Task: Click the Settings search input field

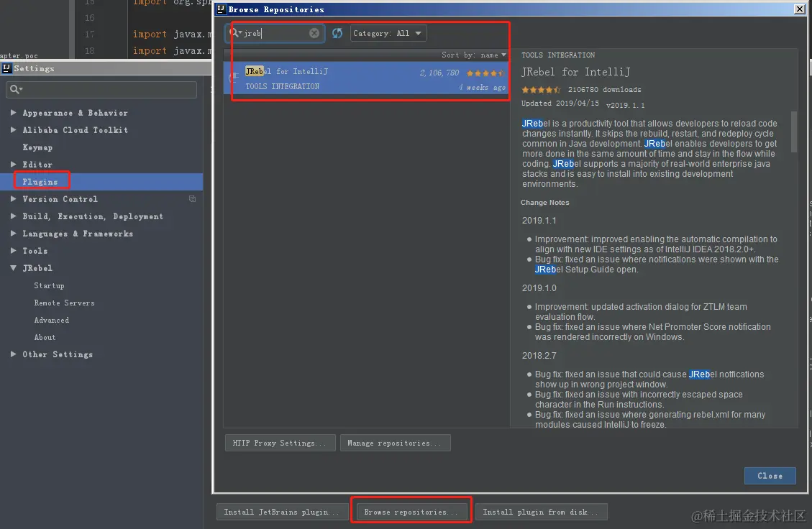Action: 101,90
